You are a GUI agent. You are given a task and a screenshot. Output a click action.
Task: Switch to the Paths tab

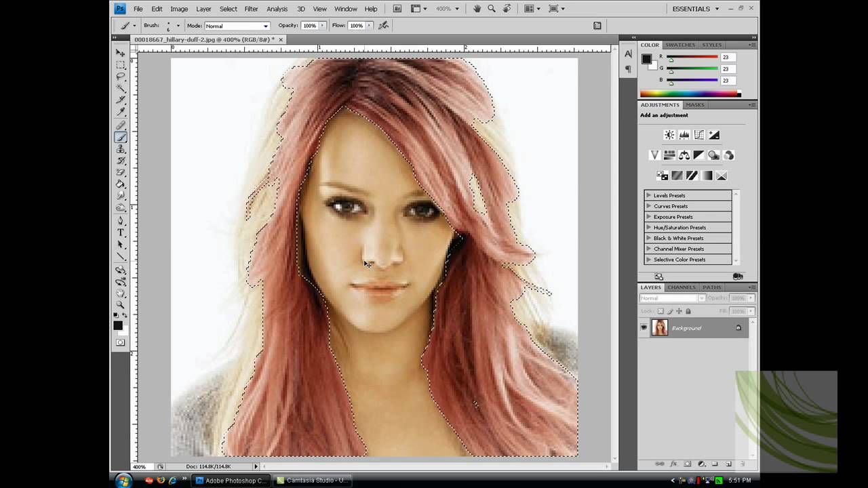click(x=712, y=287)
